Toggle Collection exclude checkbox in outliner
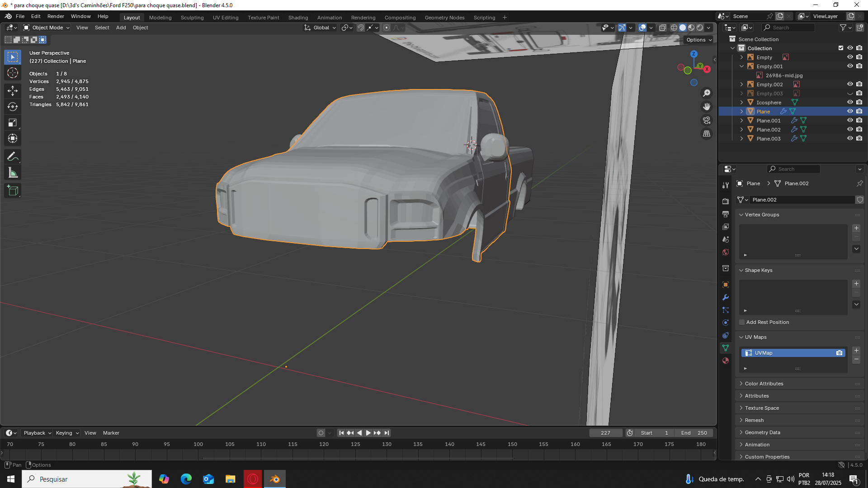Screen dimensions: 868x488 point(841,48)
